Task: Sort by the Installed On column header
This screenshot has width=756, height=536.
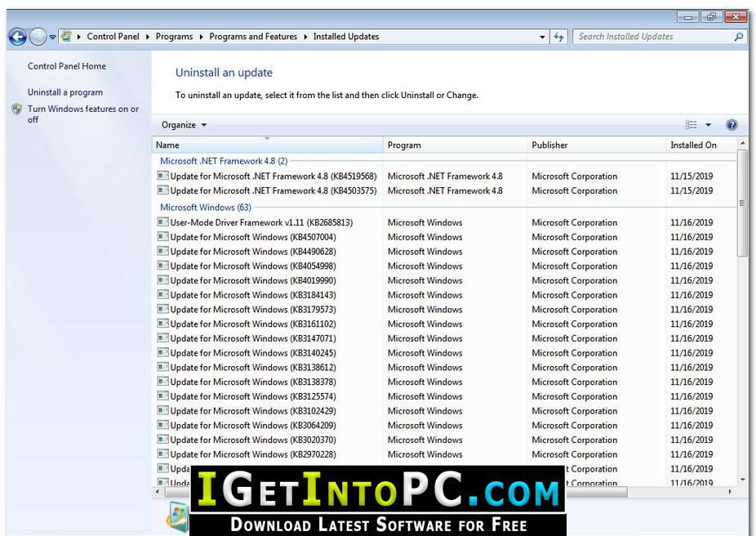Action: [701, 145]
